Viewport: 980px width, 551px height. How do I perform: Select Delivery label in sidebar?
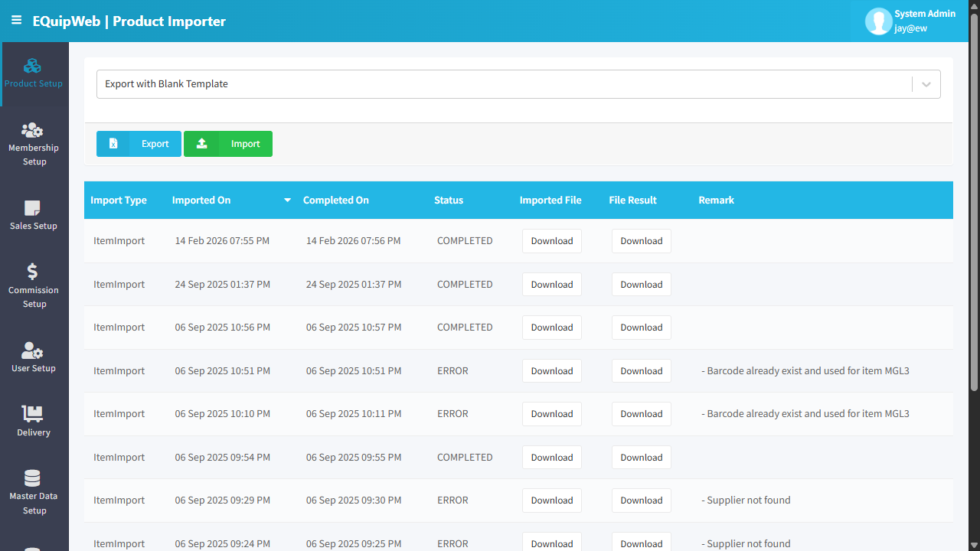coord(34,432)
